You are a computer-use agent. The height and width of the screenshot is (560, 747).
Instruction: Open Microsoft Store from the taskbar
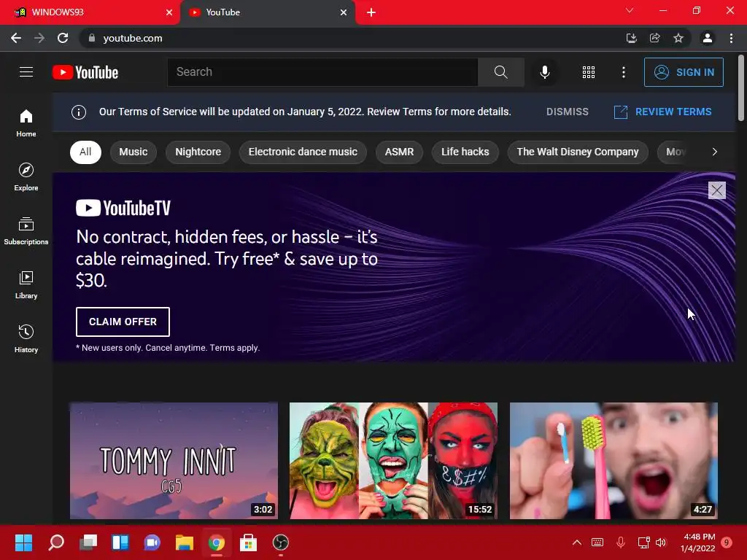[x=248, y=542]
